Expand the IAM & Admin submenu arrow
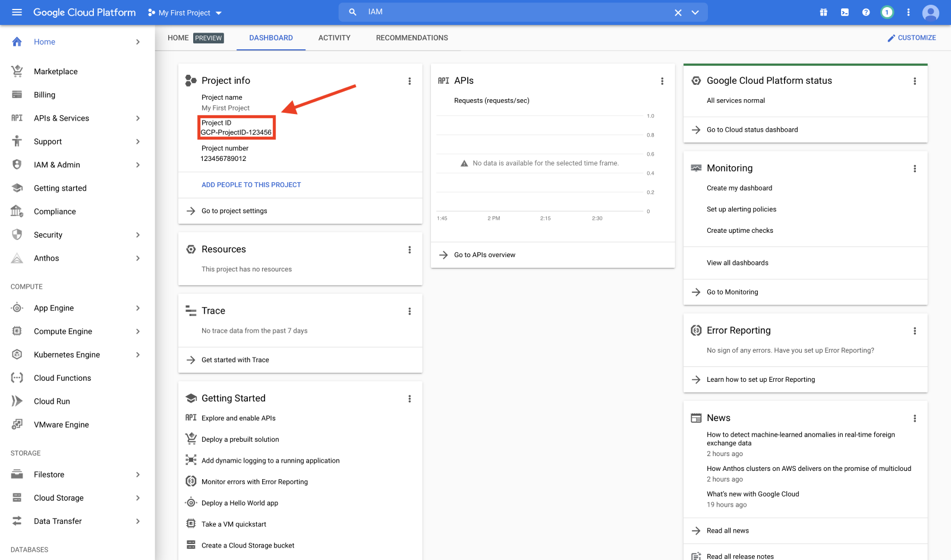 [x=138, y=165]
